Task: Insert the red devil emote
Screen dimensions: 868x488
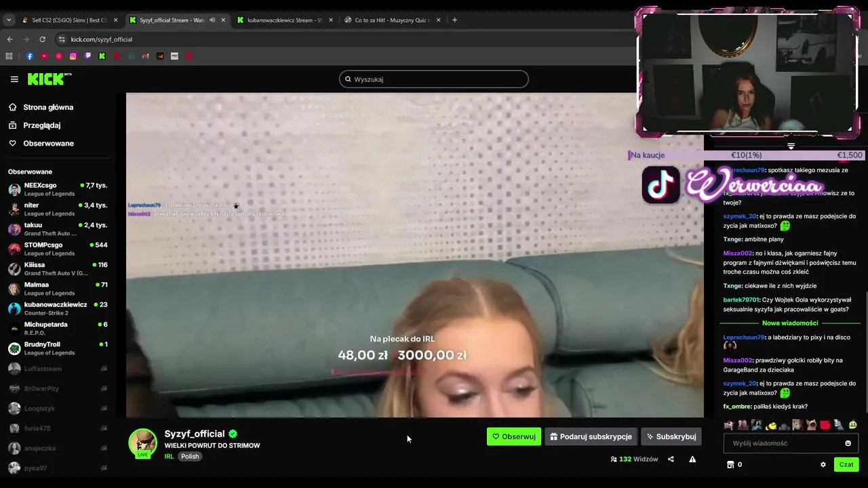Action: pyautogui.click(x=825, y=425)
